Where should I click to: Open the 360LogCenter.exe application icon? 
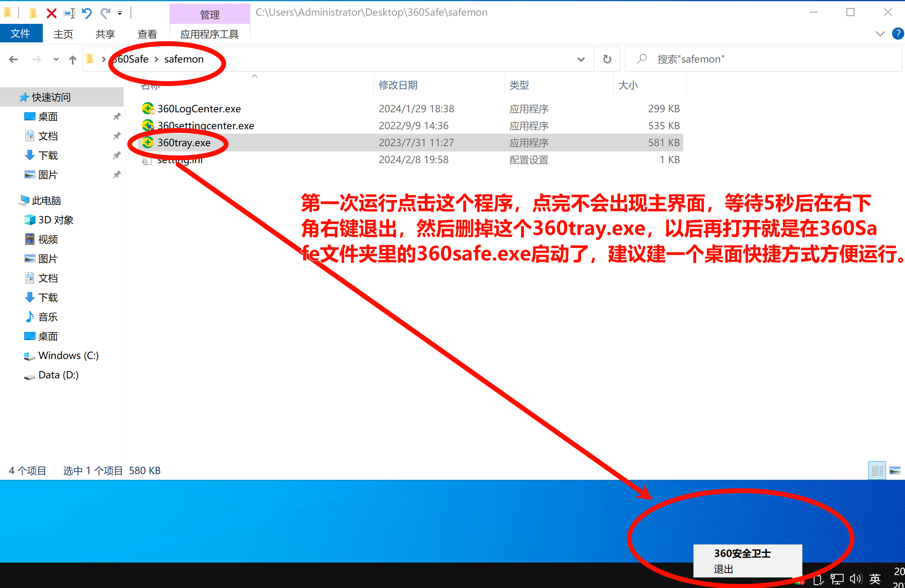tap(148, 108)
